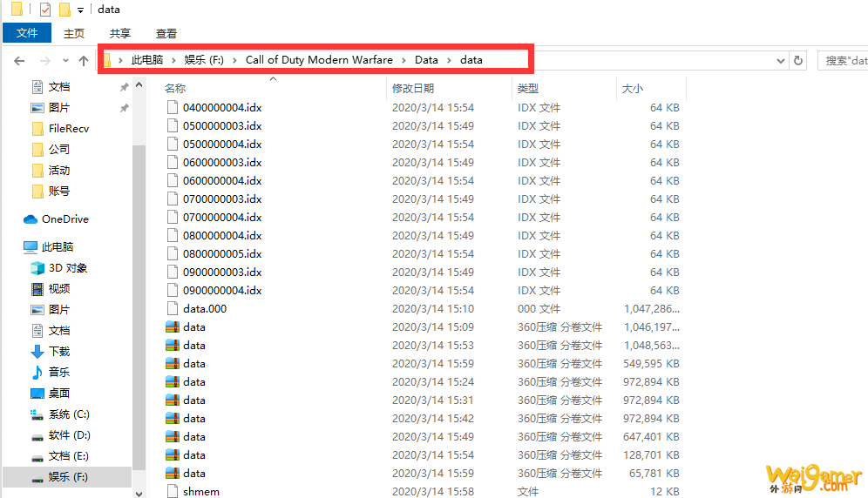
Task: Switch to the 查看 ribbon tab
Action: click(166, 33)
